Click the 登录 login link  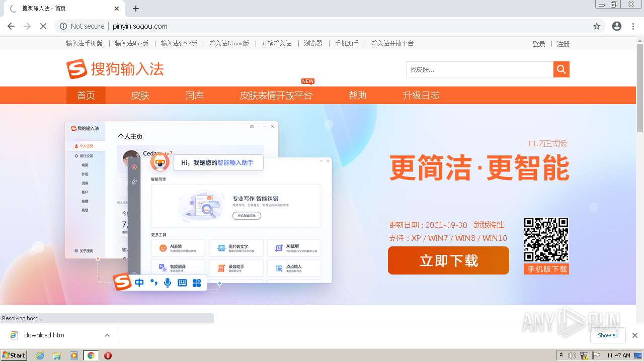[x=539, y=44]
